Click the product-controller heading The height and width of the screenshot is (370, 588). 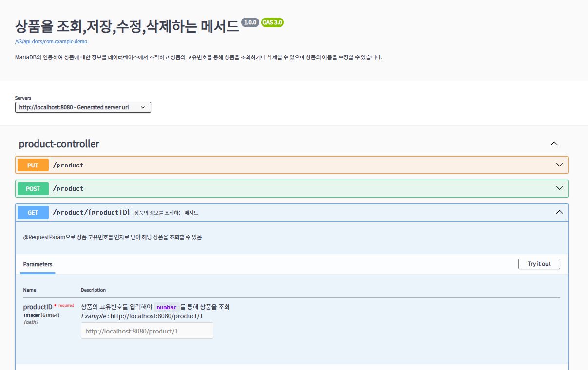[x=59, y=144]
